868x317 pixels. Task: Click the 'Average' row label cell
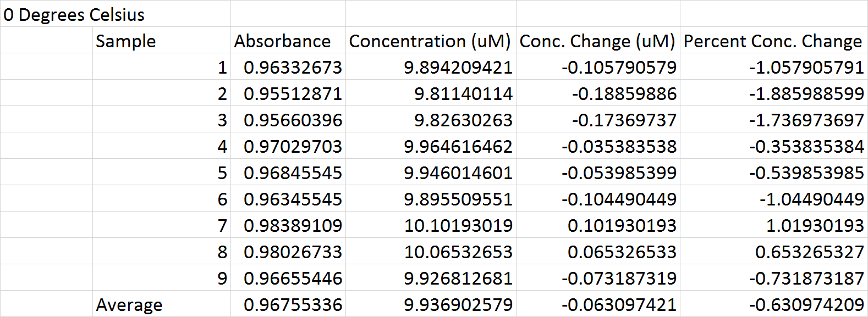[x=129, y=304]
